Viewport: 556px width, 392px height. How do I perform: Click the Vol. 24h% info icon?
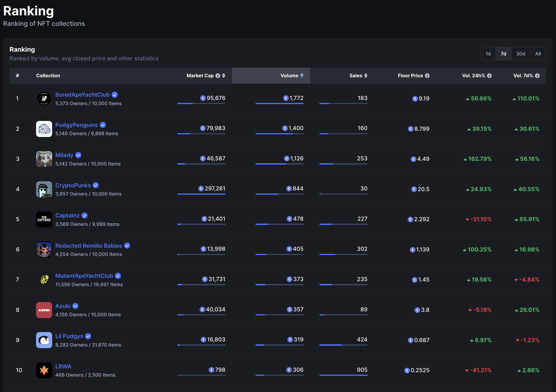pyautogui.click(x=489, y=76)
